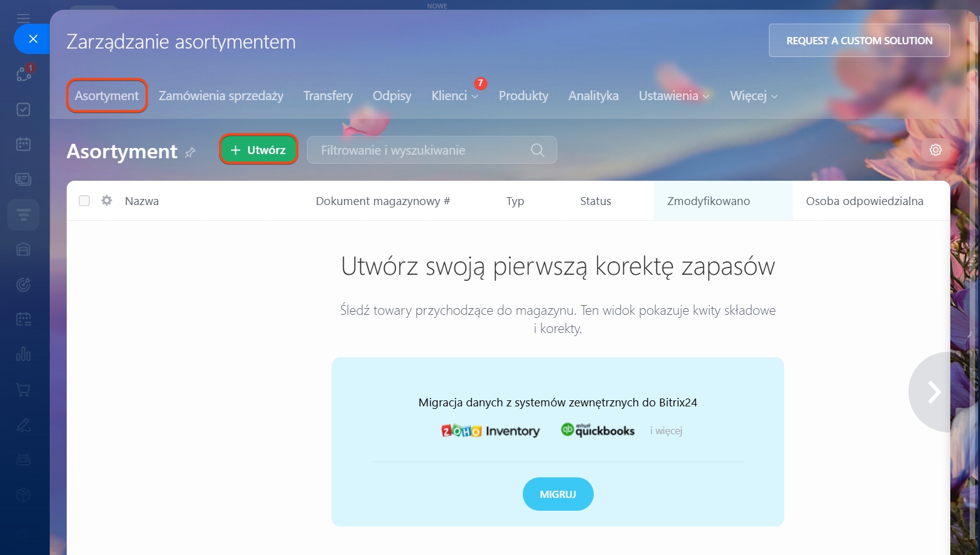Open the cube box icon in sidebar
This screenshot has width=980, height=555.
[x=23, y=495]
